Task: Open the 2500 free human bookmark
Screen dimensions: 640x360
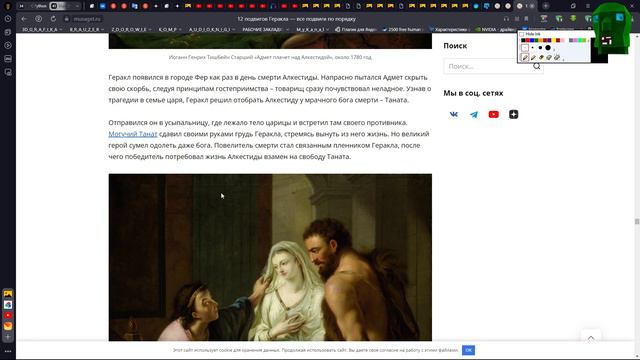Action: [x=402, y=29]
